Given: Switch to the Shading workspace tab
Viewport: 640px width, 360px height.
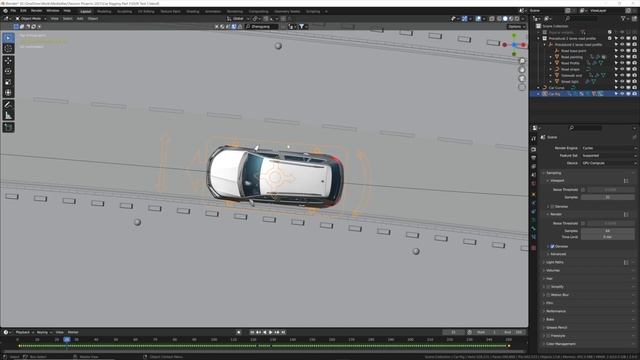Looking at the screenshot, I should (x=193, y=11).
